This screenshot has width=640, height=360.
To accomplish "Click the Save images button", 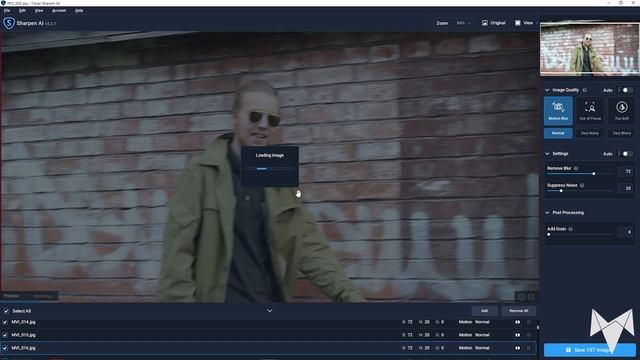I will click(589, 350).
